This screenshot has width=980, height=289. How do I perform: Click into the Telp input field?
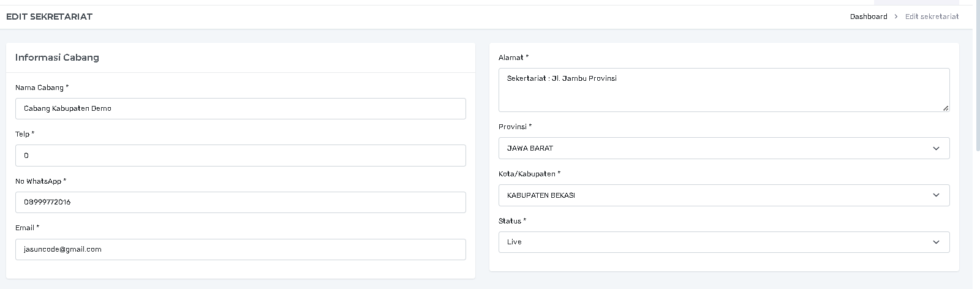click(240, 156)
